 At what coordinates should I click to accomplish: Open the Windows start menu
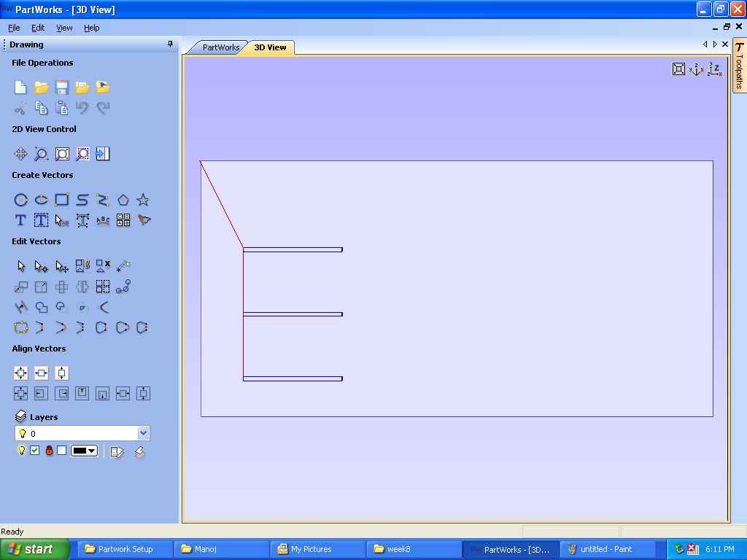point(35,549)
